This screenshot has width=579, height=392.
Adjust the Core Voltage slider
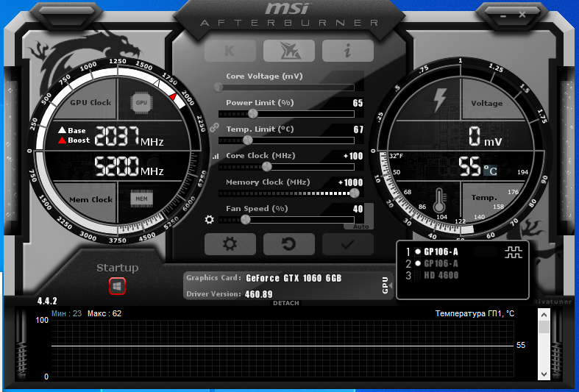tap(286, 88)
